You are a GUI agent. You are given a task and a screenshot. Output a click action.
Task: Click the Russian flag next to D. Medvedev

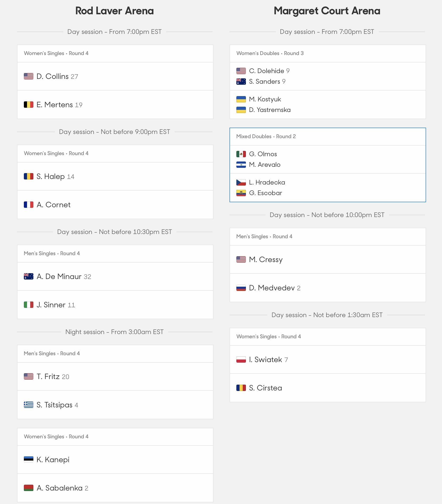pos(241,288)
